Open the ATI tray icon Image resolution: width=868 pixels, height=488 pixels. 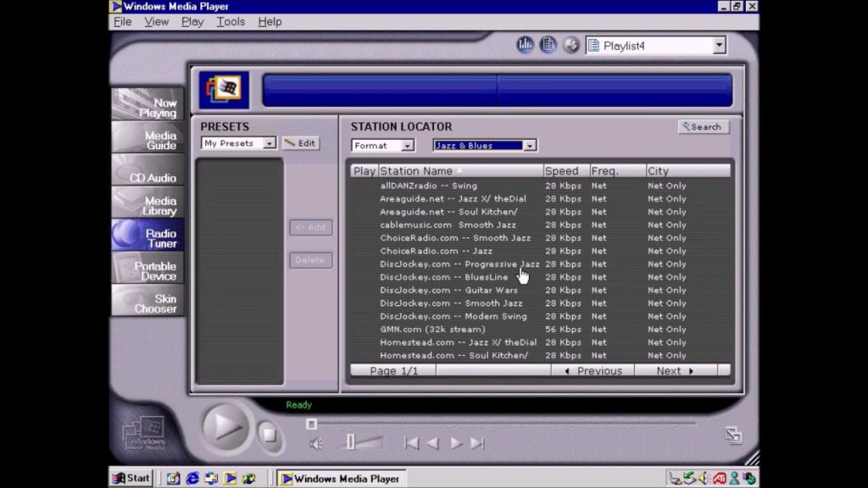(719, 479)
